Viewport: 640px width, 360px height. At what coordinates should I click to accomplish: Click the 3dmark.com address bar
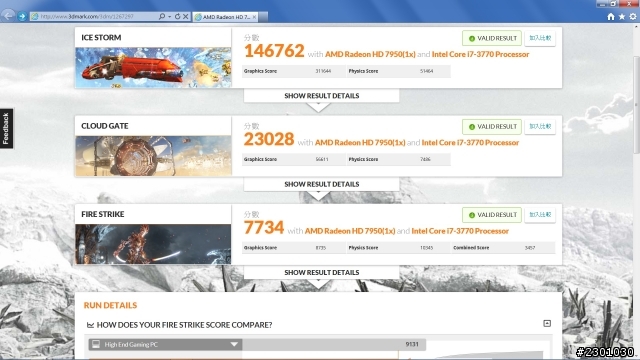[x=94, y=16]
